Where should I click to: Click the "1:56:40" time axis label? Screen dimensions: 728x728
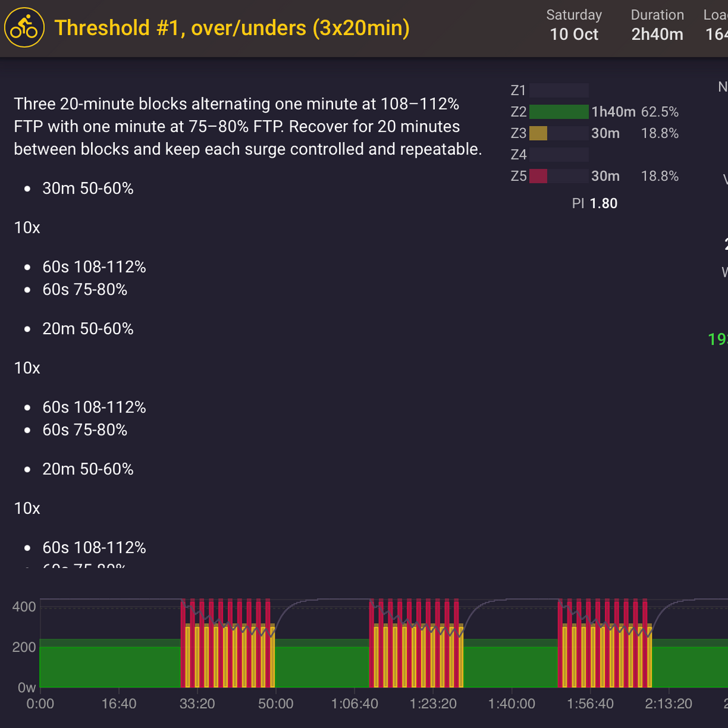(x=590, y=704)
